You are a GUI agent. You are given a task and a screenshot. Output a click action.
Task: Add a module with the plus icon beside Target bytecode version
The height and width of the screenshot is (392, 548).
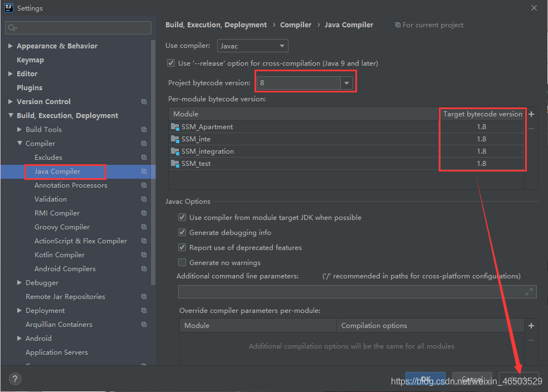pyautogui.click(x=531, y=114)
